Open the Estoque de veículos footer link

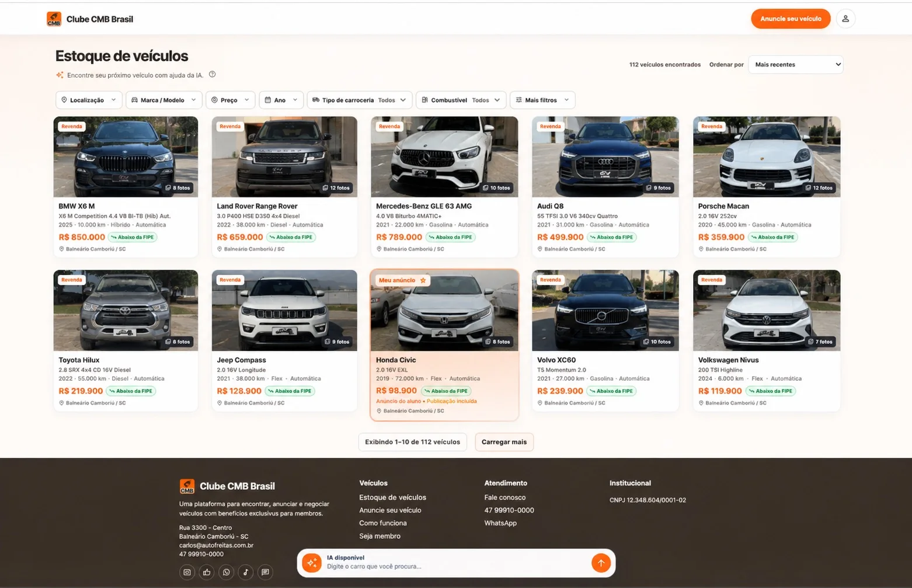click(392, 497)
